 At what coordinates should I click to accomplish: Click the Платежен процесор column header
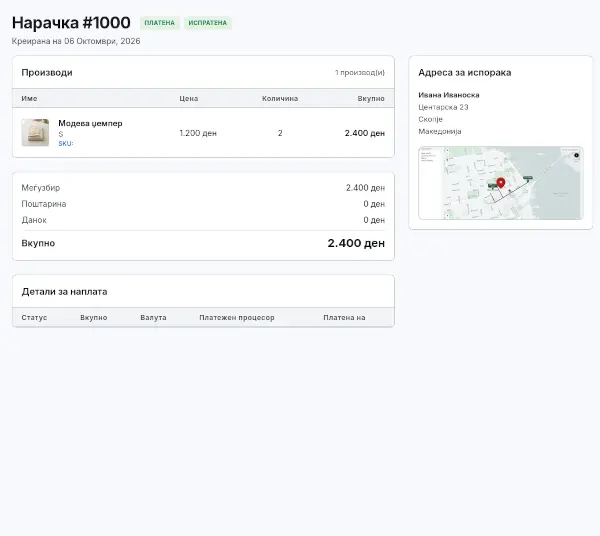click(x=237, y=317)
